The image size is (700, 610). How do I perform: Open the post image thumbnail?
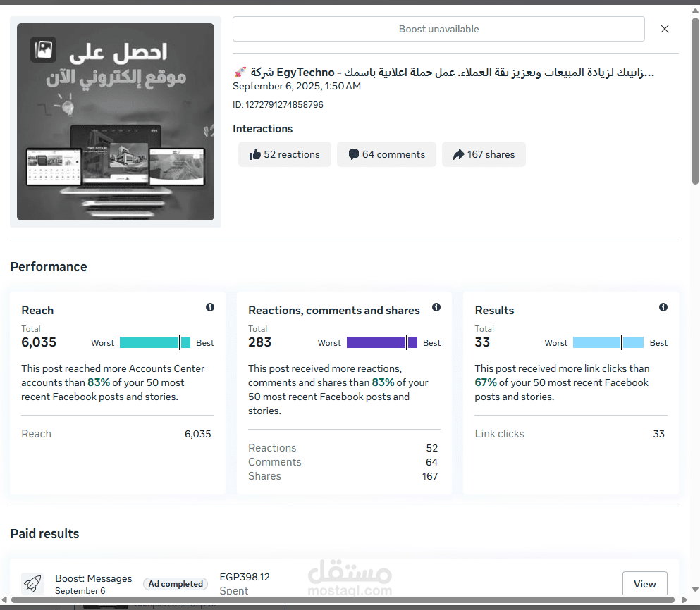tap(116, 122)
